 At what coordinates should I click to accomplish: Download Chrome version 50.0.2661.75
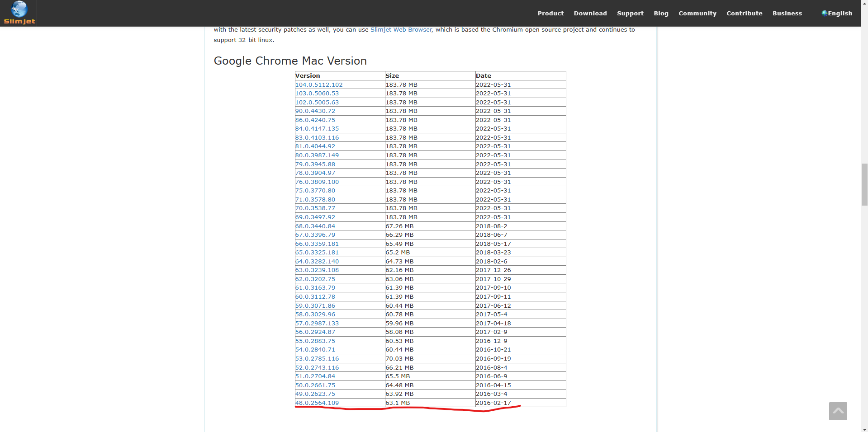315,385
